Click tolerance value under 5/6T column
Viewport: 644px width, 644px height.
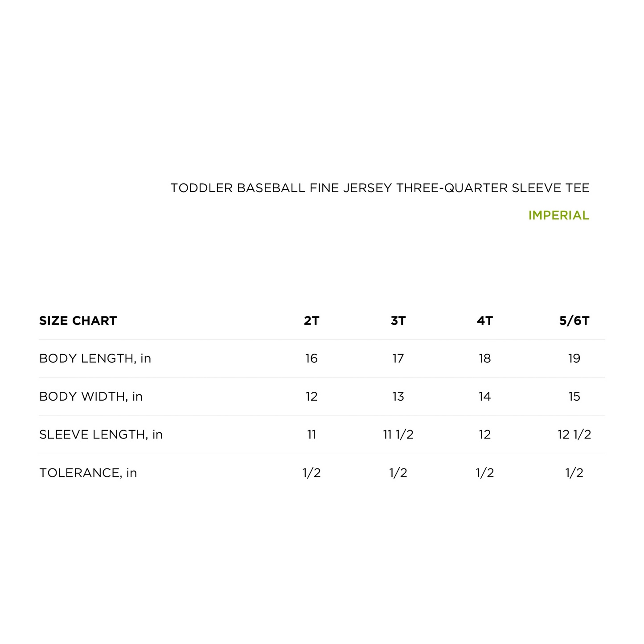tap(574, 473)
